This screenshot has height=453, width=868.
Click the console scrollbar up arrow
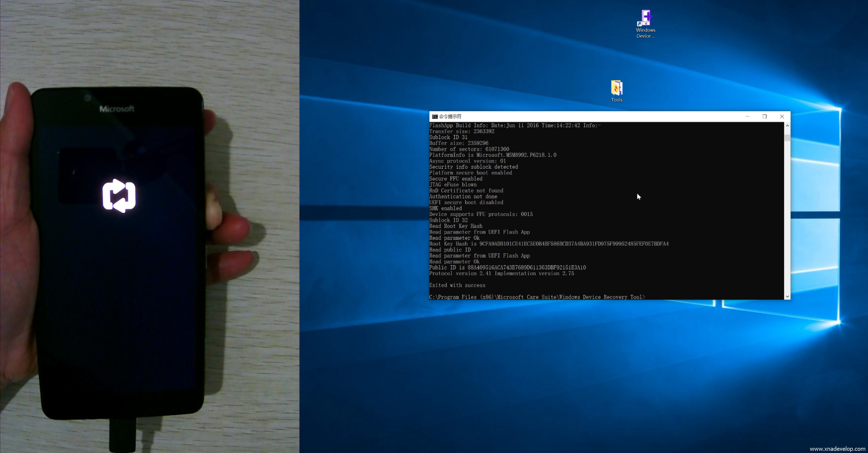click(787, 126)
